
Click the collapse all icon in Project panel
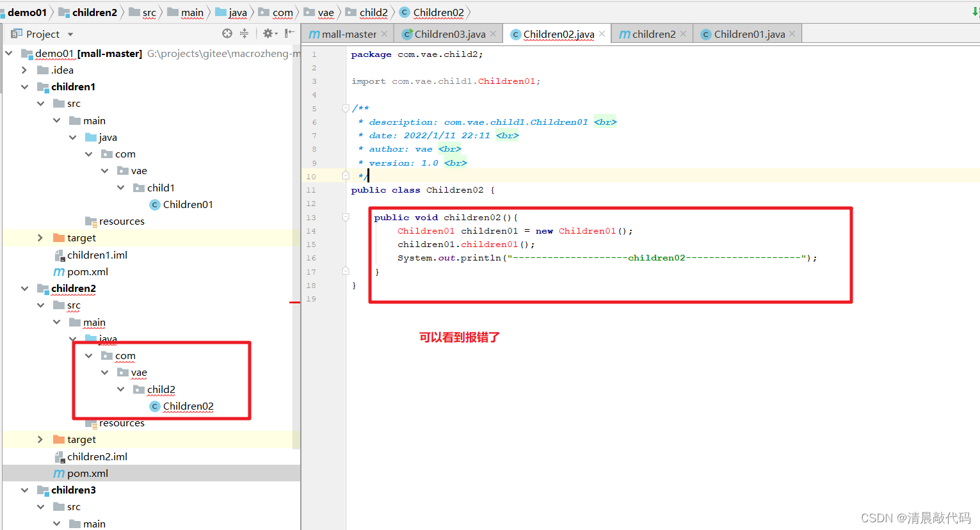point(244,33)
